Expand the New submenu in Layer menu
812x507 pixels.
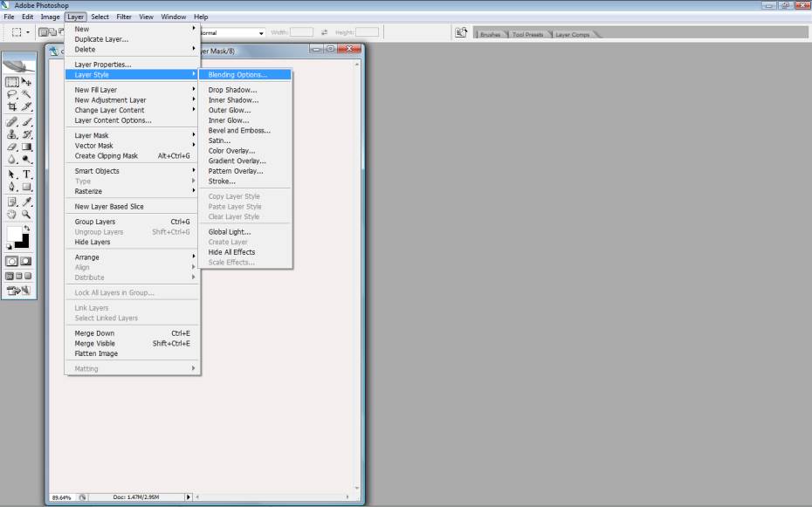point(132,29)
